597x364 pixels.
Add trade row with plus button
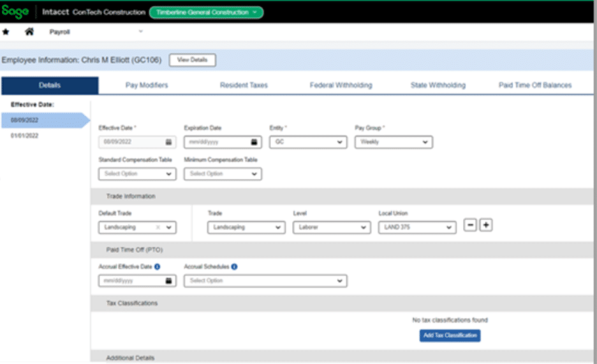click(x=486, y=225)
